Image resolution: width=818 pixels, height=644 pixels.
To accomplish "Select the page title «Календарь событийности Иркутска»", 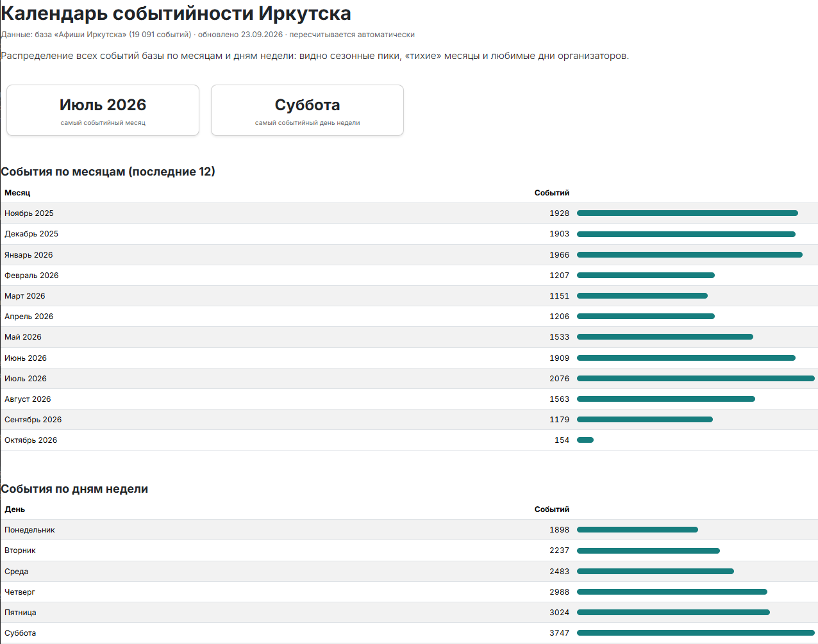I will pyautogui.click(x=176, y=13).
